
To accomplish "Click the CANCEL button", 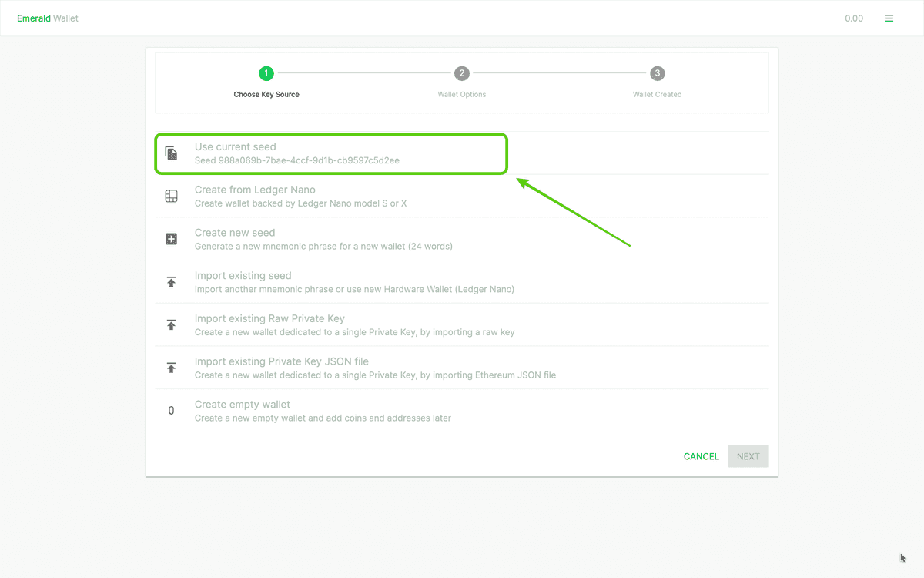I will [701, 456].
